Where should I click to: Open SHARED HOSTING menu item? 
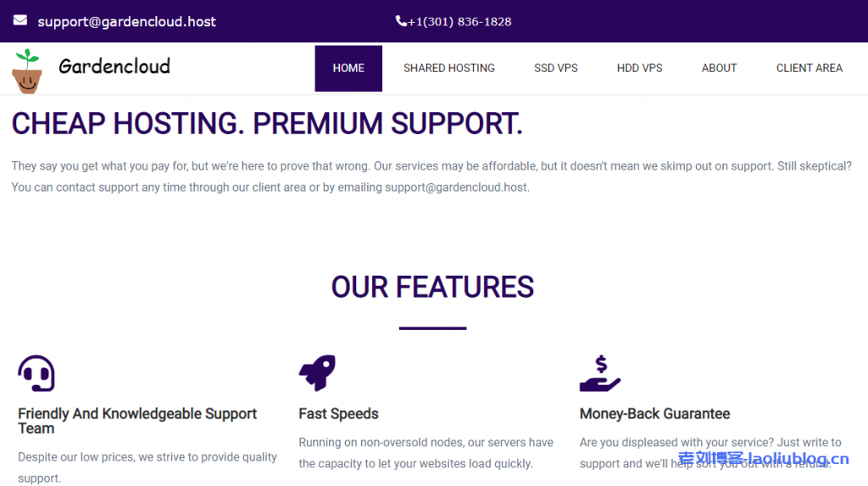pos(449,68)
